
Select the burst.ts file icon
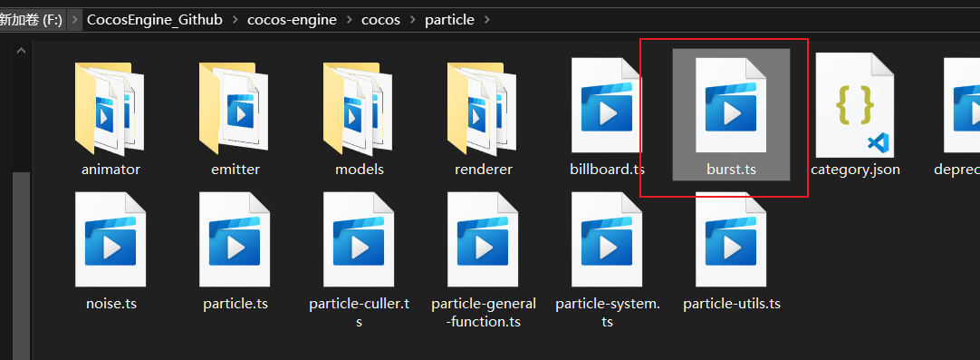tap(731, 104)
